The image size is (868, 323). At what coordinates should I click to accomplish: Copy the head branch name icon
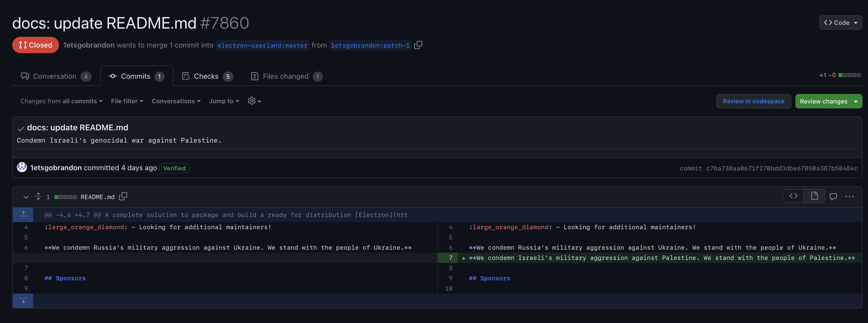[x=418, y=45]
